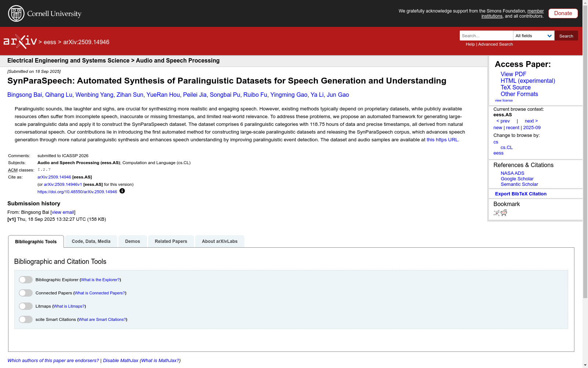This screenshot has height=368, width=588.
Task: Open Google Scholar citations link
Action: point(517,179)
